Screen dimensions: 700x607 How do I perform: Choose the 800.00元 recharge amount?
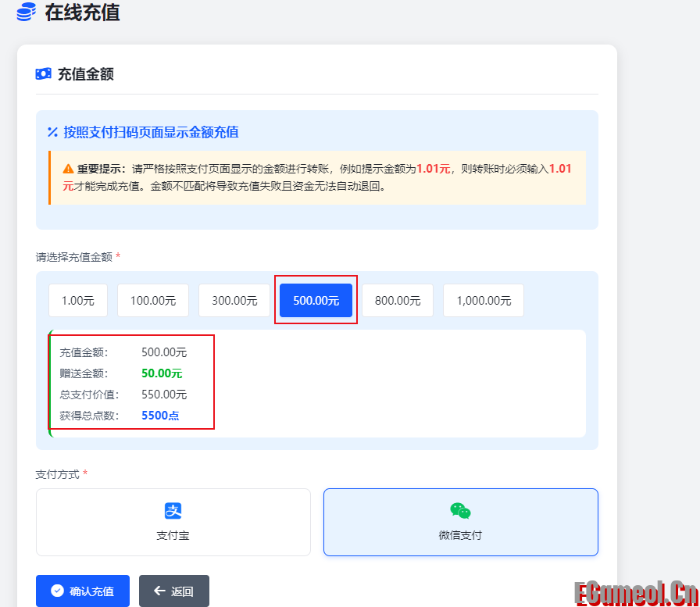click(397, 300)
